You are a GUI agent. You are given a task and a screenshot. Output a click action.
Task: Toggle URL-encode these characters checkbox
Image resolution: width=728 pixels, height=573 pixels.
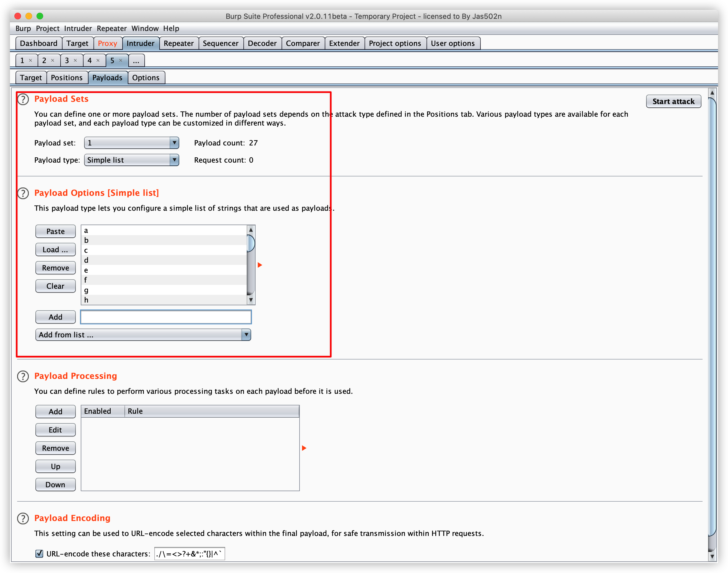pyautogui.click(x=39, y=554)
